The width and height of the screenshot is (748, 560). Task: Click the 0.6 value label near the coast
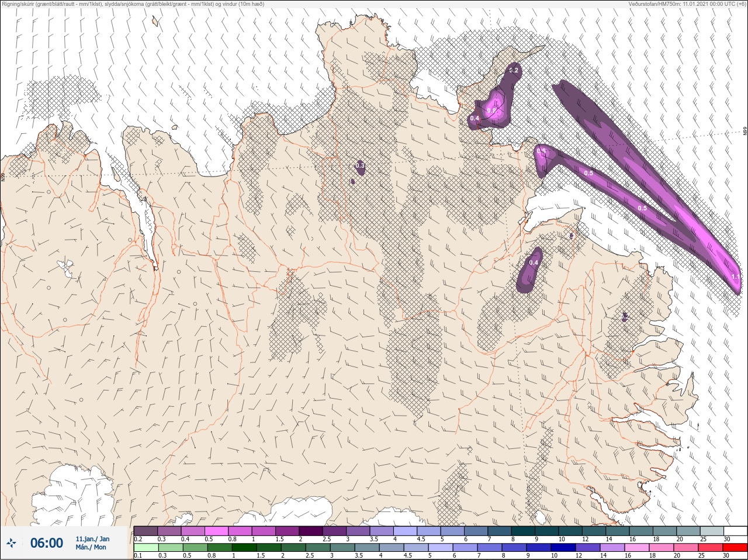point(541,151)
